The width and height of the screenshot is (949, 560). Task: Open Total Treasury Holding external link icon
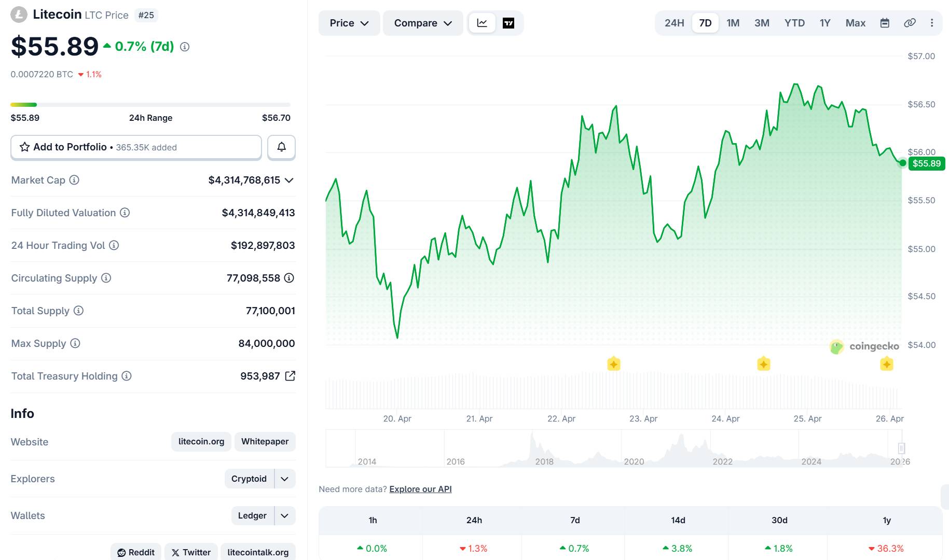click(290, 376)
